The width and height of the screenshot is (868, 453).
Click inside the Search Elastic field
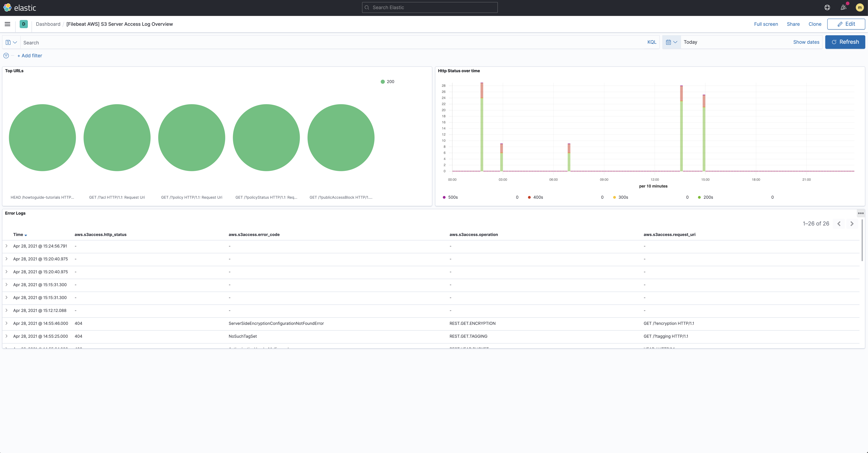[x=429, y=7]
